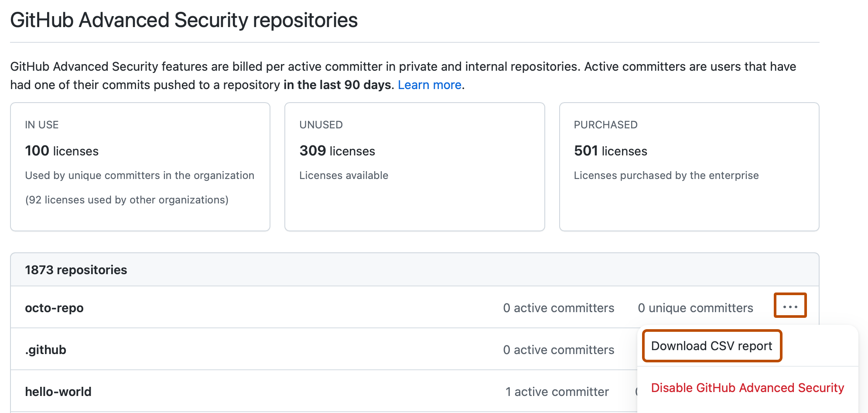Open the octo-repo repository row name
The image size is (868, 413).
tap(54, 308)
